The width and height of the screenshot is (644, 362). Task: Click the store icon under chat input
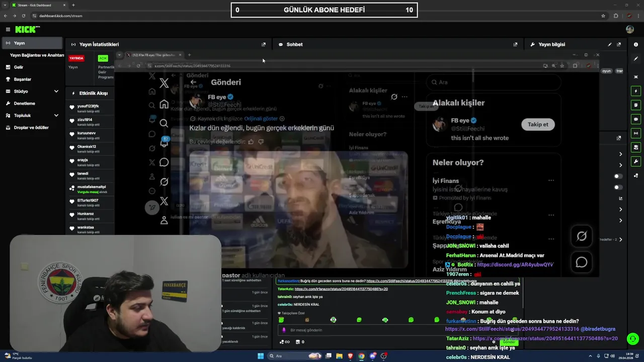click(297, 342)
